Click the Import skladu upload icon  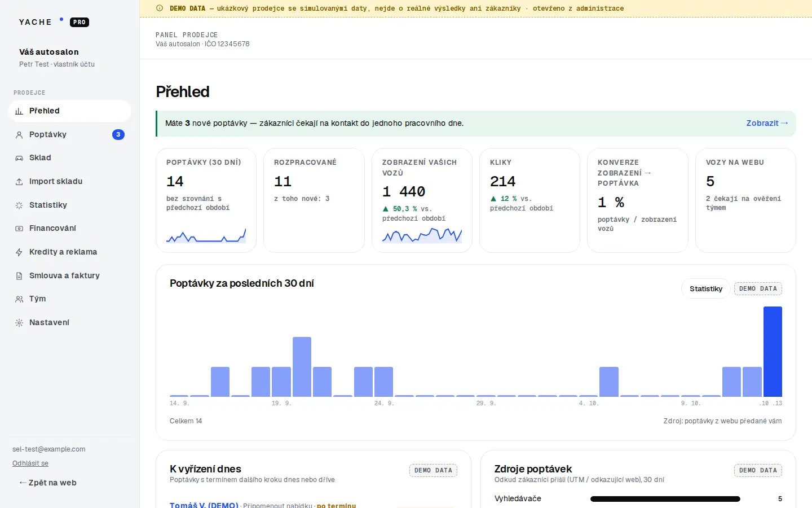pyautogui.click(x=19, y=182)
